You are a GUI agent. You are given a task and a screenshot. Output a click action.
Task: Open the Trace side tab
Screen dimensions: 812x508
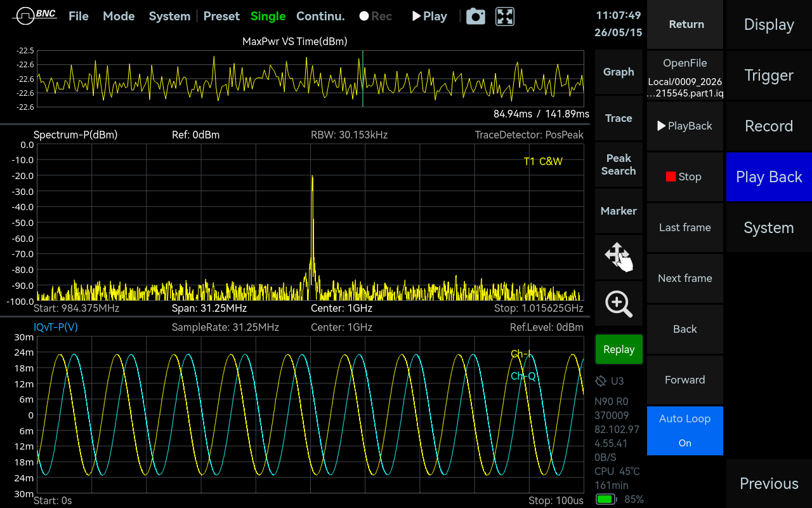[619, 118]
